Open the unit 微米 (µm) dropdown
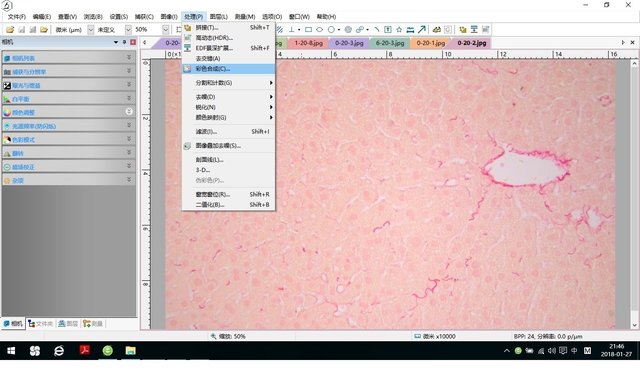 click(91, 29)
